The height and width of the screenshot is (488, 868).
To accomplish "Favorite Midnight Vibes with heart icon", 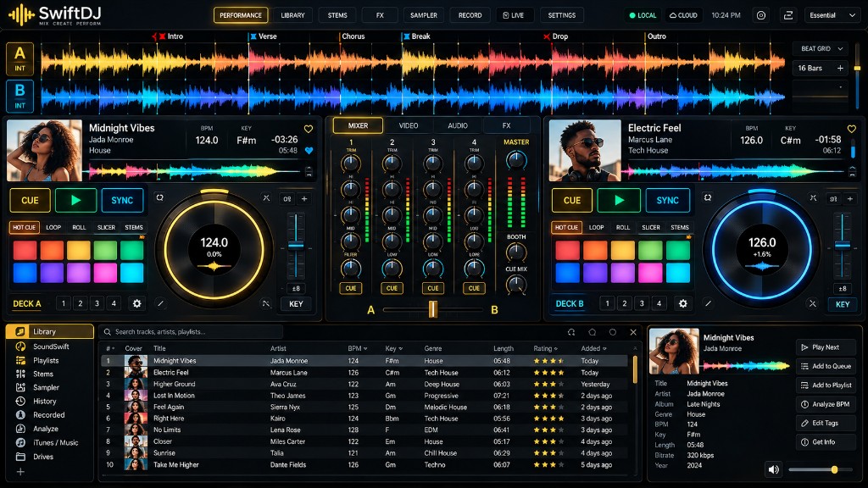I will point(309,129).
